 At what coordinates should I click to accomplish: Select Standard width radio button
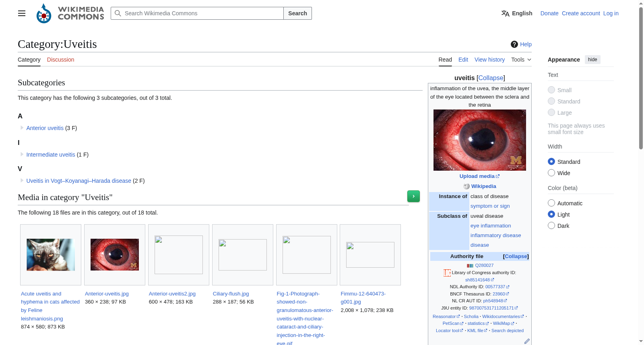point(551,161)
